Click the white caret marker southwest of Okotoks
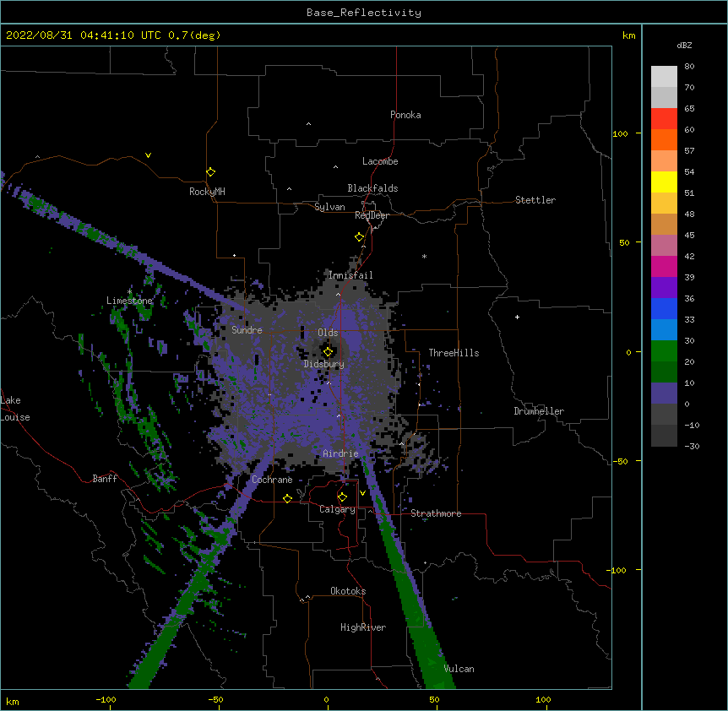728x711 pixels. [307, 597]
